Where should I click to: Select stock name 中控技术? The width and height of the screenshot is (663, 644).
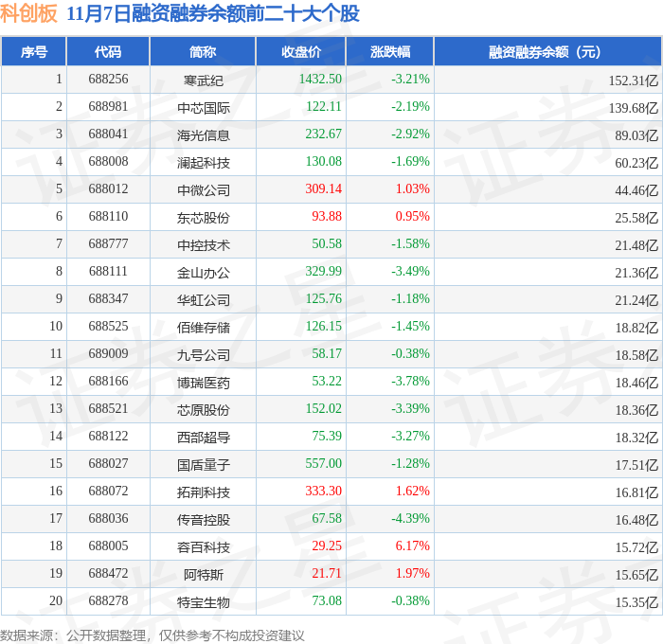[x=204, y=245]
